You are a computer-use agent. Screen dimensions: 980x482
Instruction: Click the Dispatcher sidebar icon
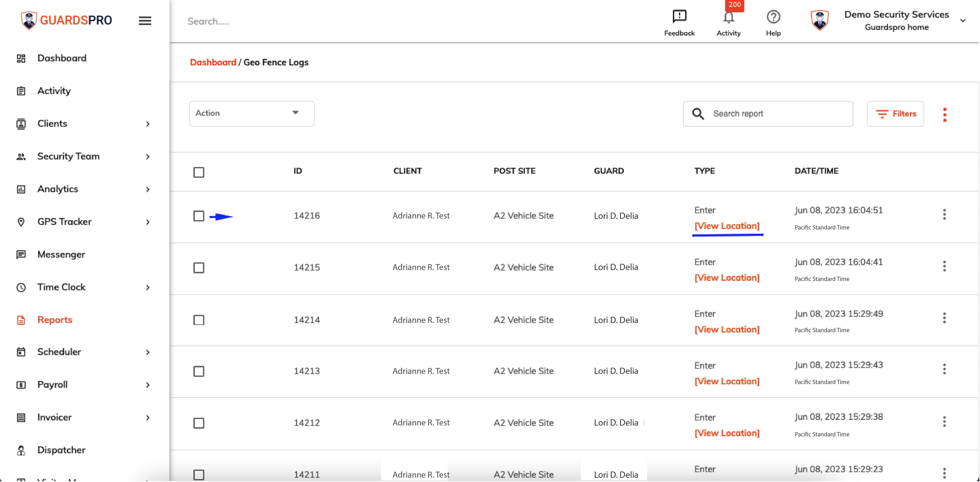[x=21, y=450]
